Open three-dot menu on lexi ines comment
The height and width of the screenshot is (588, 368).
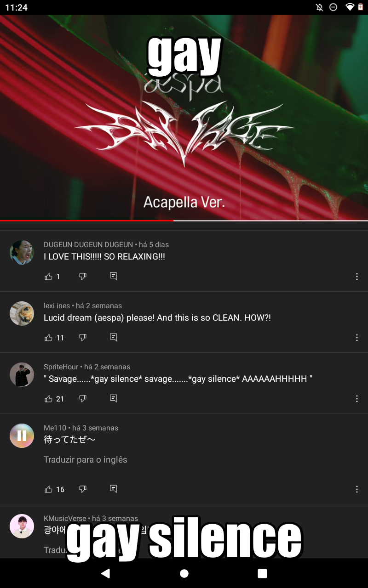[357, 338]
